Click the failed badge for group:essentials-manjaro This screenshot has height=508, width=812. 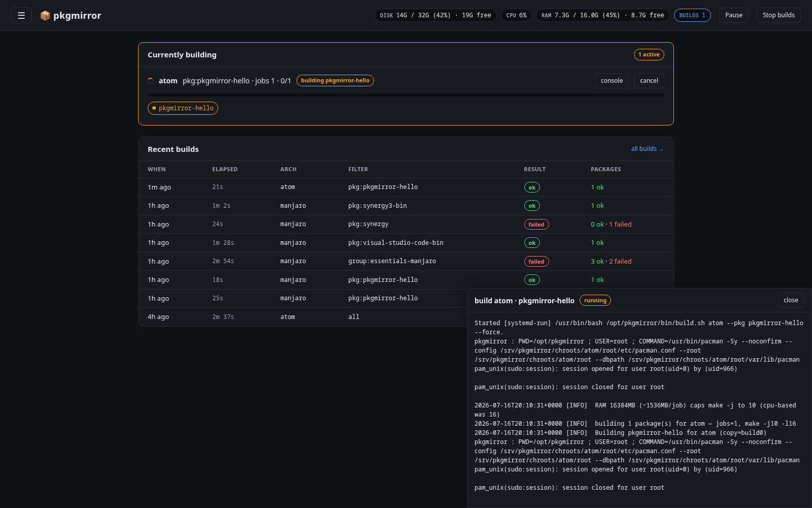pyautogui.click(x=536, y=262)
